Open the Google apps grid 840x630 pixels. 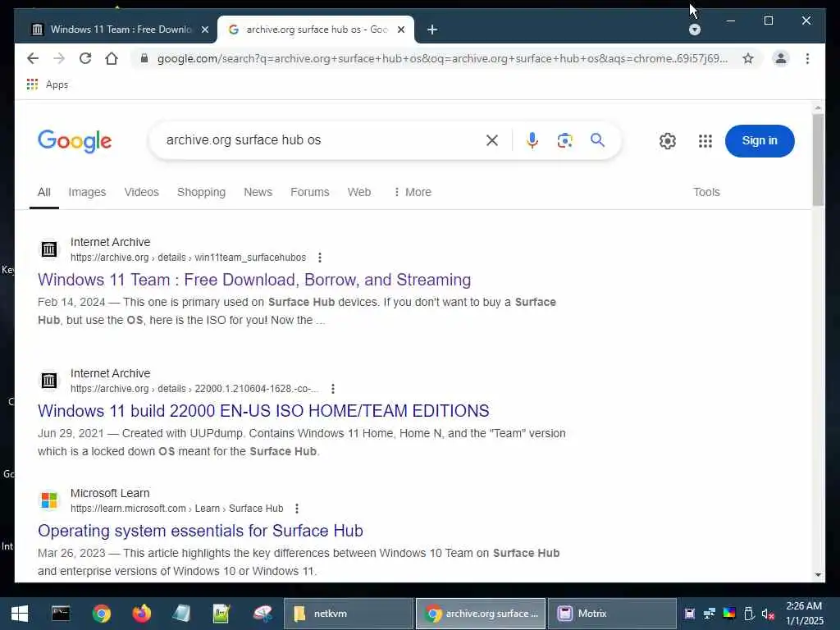[705, 141]
